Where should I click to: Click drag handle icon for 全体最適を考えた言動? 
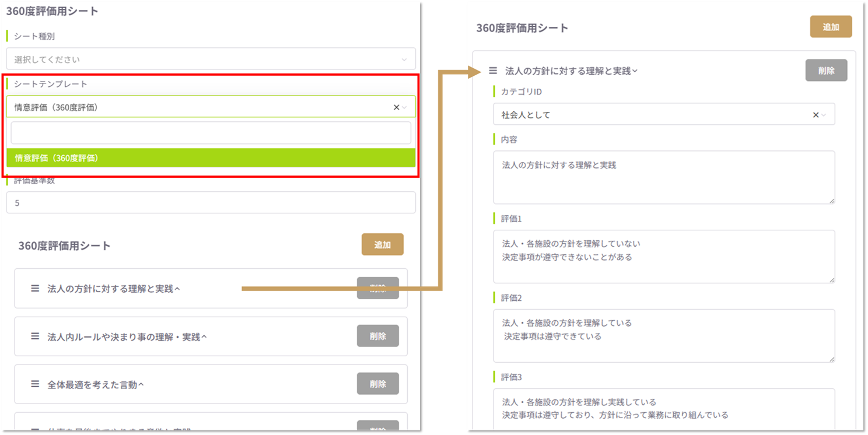[x=35, y=384]
